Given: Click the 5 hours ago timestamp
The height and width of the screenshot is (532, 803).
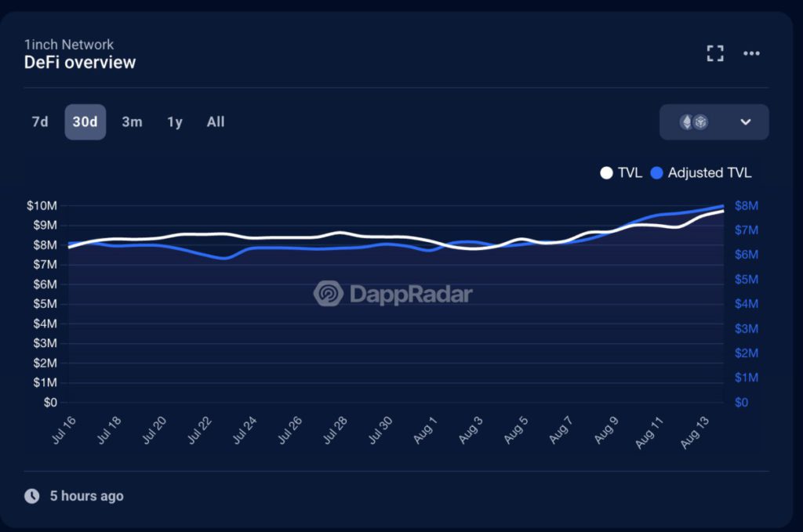Looking at the screenshot, I should coord(86,496).
